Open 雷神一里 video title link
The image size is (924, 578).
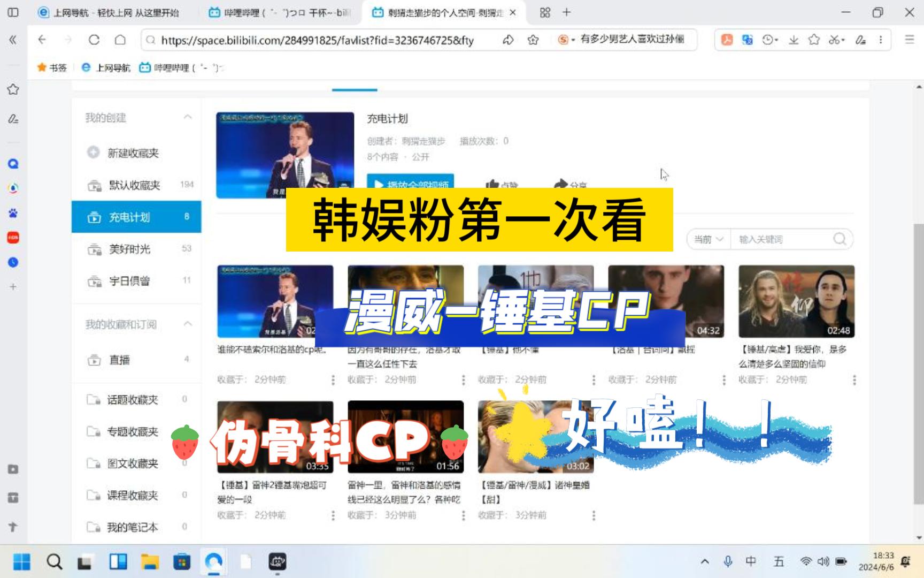[x=404, y=492]
